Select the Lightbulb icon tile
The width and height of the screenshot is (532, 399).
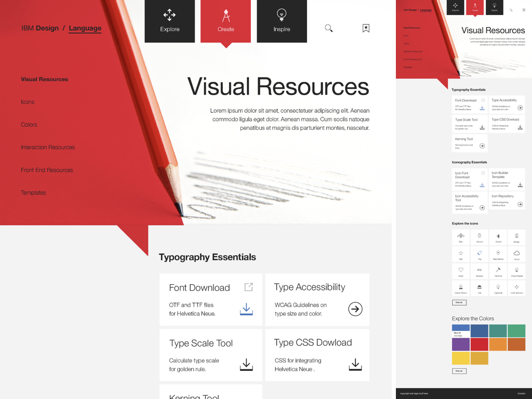click(x=498, y=288)
